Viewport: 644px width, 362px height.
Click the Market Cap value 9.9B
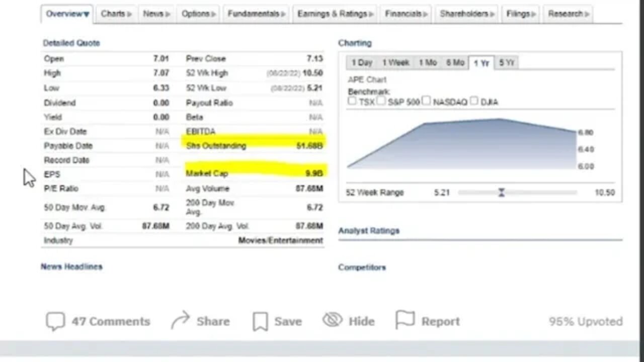314,173
